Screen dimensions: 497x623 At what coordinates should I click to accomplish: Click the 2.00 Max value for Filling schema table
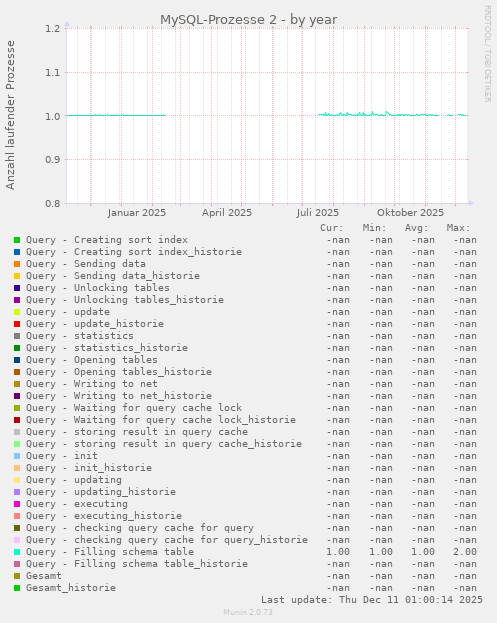(x=465, y=552)
